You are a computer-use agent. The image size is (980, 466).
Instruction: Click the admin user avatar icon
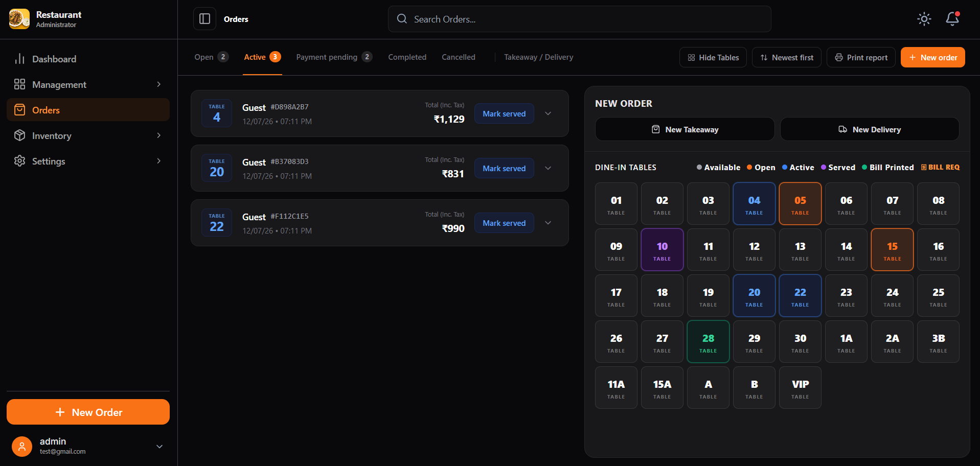pyautogui.click(x=22, y=446)
